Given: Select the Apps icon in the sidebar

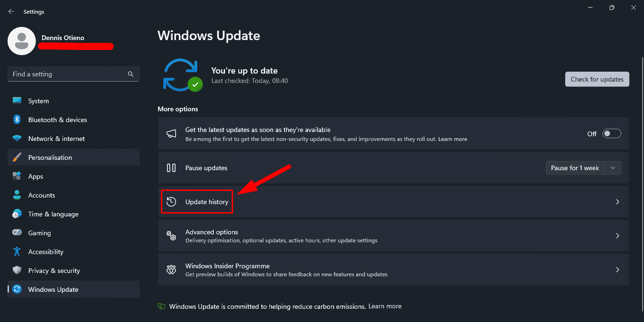Looking at the screenshot, I should coord(17,176).
